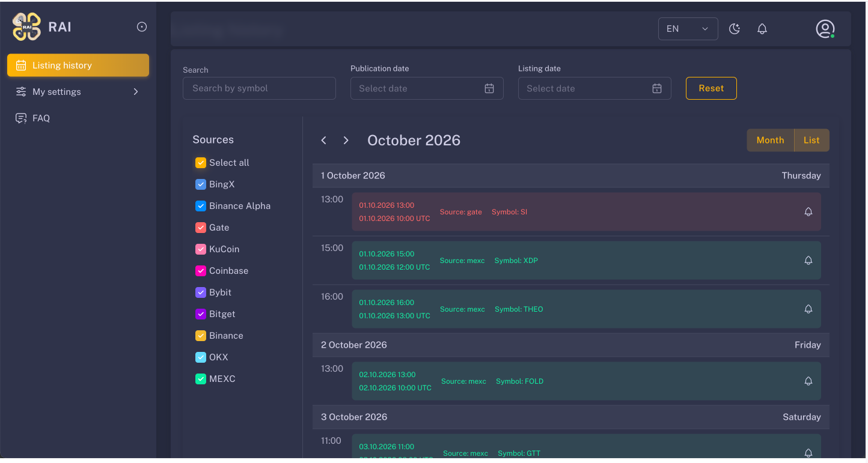The width and height of the screenshot is (868, 463).
Task: Uncheck the OKX source
Action: (201, 357)
